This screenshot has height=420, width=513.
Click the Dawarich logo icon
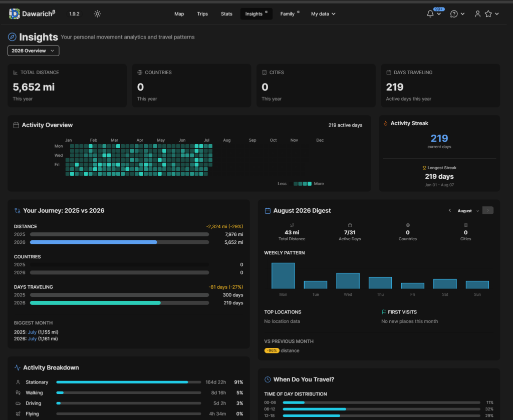tap(14, 14)
